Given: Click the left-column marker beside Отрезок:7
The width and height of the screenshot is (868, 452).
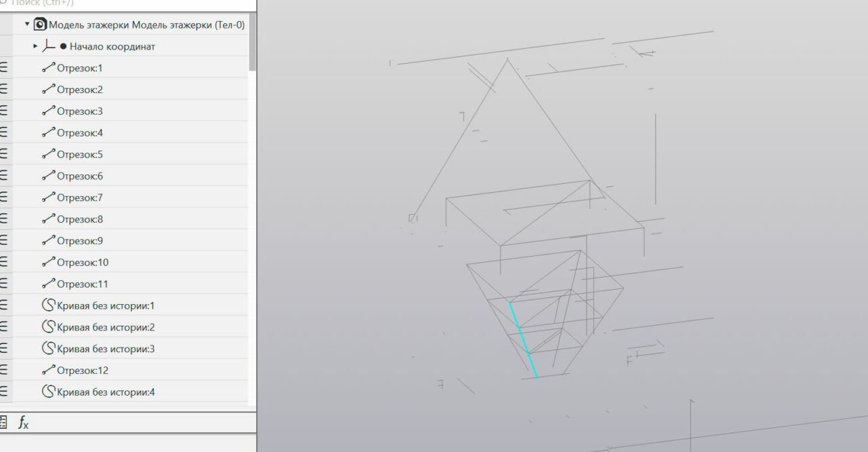Looking at the screenshot, I should click(4, 197).
